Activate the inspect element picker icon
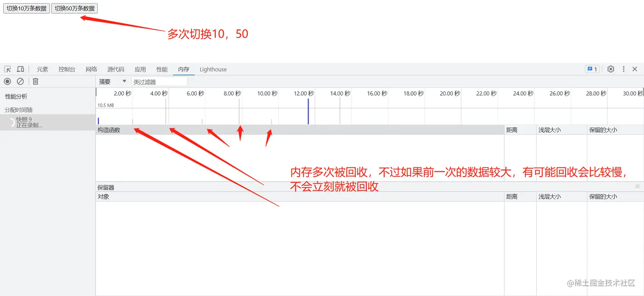Image resolution: width=644 pixels, height=296 pixels. pyautogui.click(x=8, y=69)
